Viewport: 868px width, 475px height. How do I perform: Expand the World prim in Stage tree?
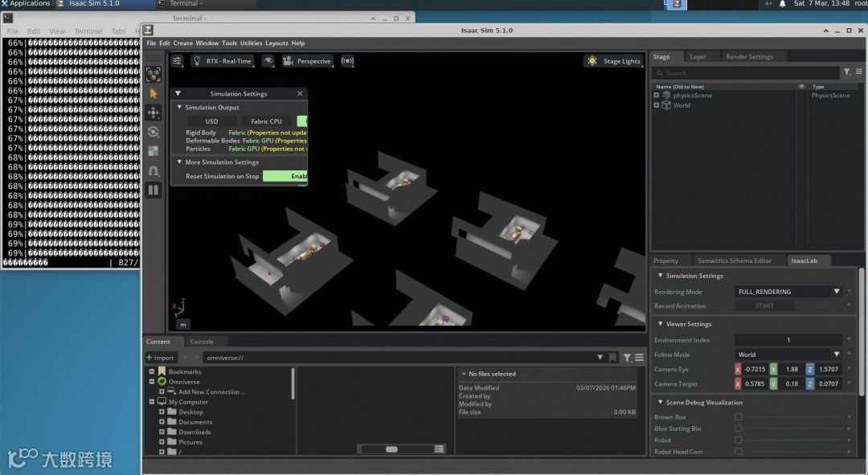pyautogui.click(x=657, y=105)
